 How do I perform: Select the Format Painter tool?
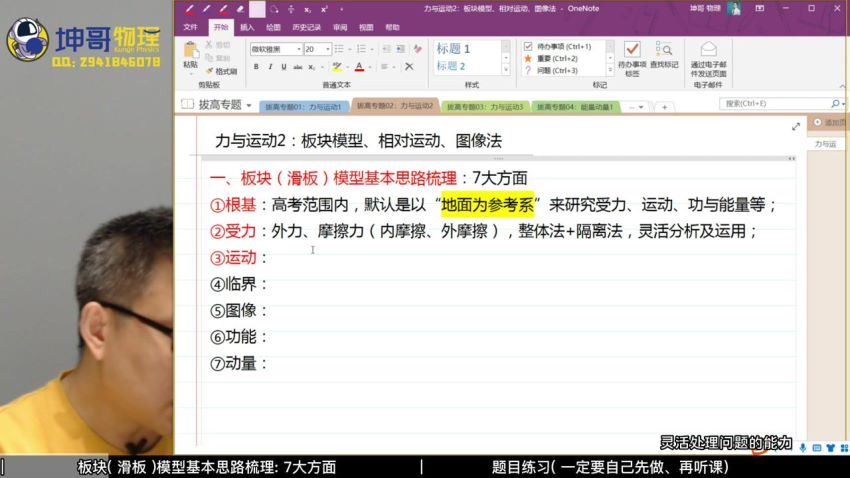click(x=221, y=71)
